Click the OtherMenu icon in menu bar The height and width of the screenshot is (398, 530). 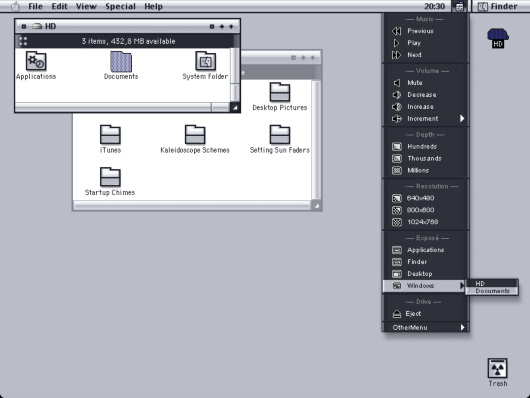[459, 6]
